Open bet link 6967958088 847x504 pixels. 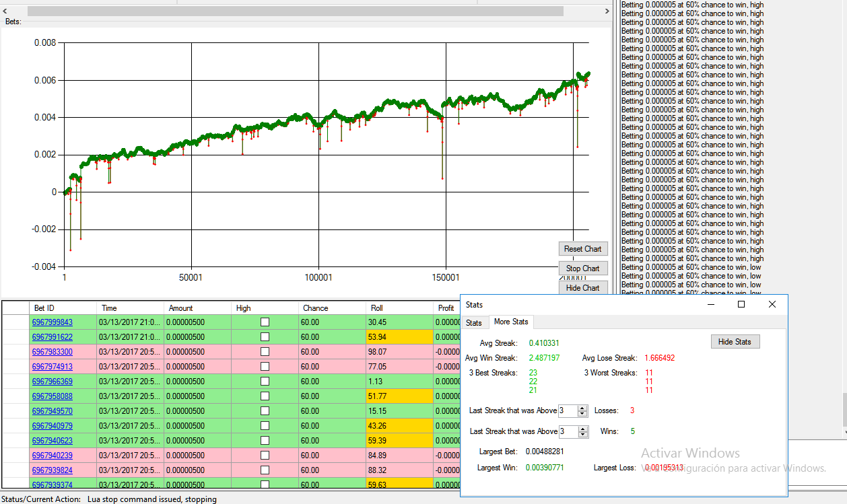[53, 396]
